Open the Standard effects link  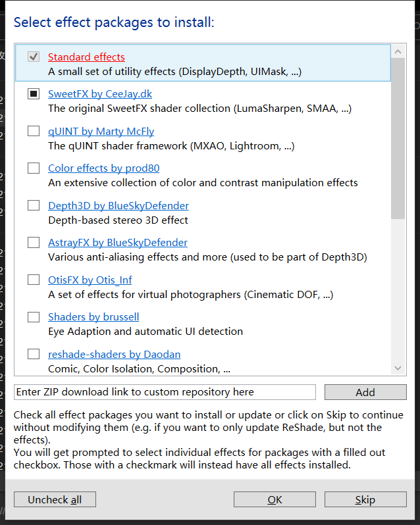click(86, 57)
